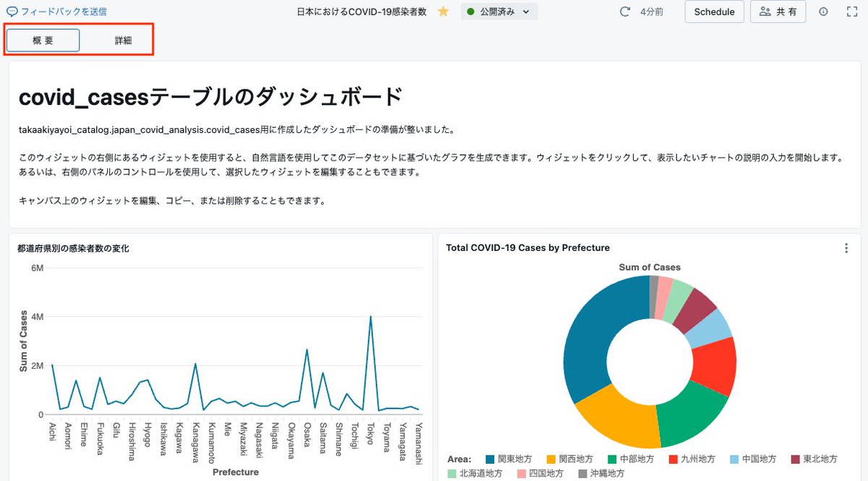Toggle the 北海道地方 legend entry

click(x=476, y=474)
